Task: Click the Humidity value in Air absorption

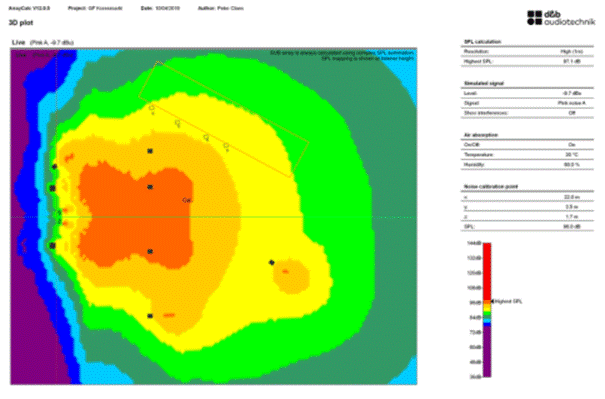Action: coord(572,165)
